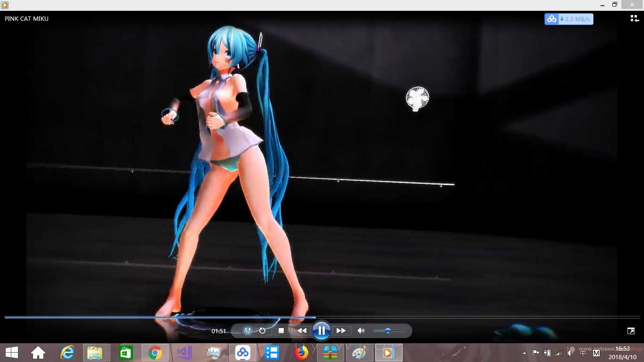Click the M input method icon
The height and width of the screenshot is (362, 644).
click(596, 353)
